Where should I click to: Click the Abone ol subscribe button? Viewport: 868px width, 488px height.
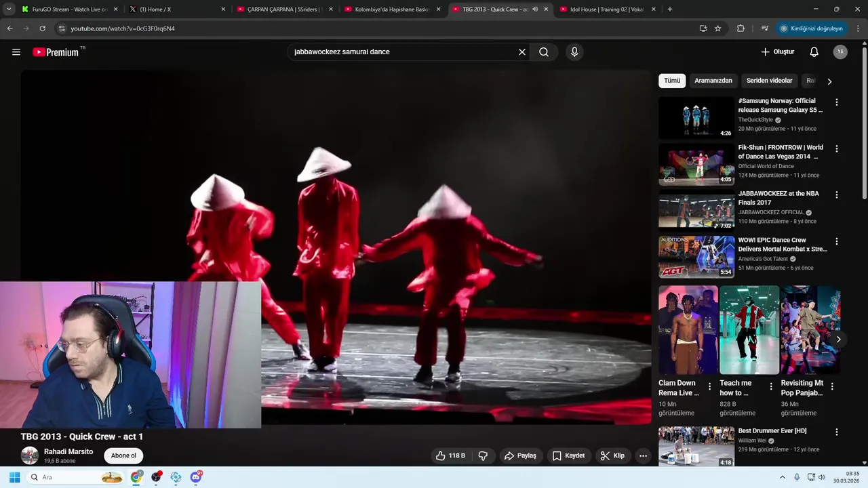point(123,455)
